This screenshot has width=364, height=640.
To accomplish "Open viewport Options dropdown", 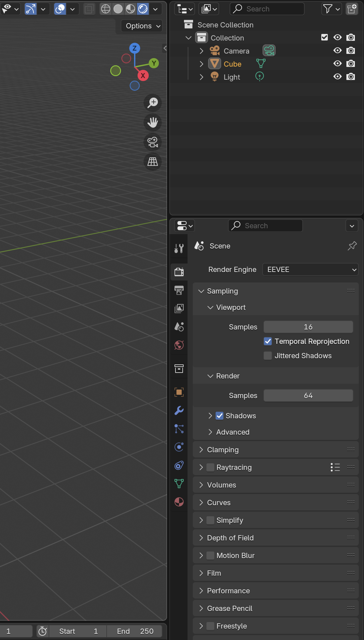I will (x=142, y=26).
